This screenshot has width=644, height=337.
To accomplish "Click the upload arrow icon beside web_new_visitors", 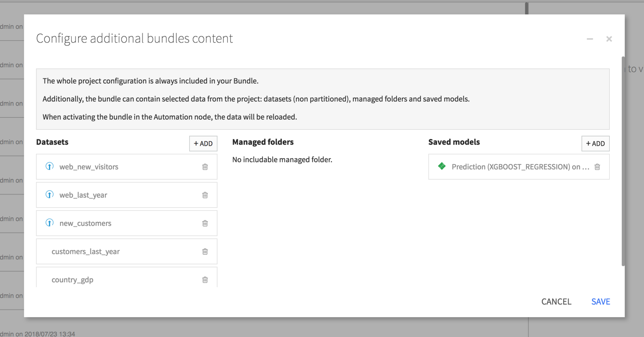I will (49, 166).
